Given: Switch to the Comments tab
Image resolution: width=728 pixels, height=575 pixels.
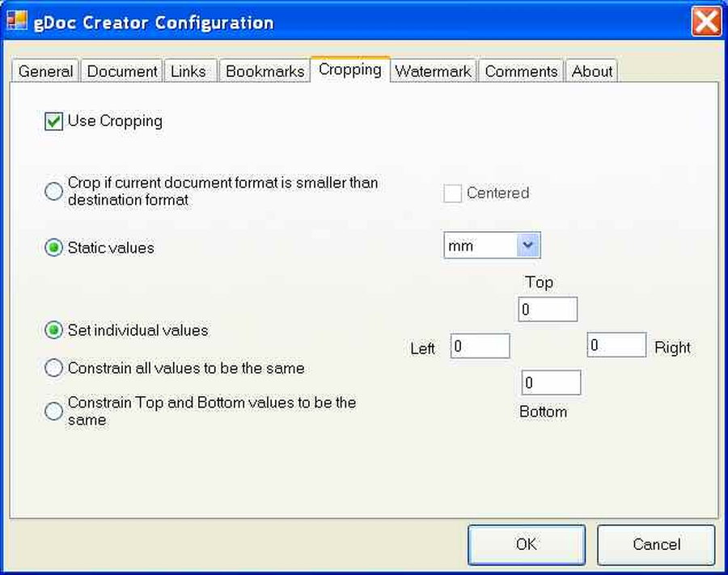Looking at the screenshot, I should (x=521, y=71).
